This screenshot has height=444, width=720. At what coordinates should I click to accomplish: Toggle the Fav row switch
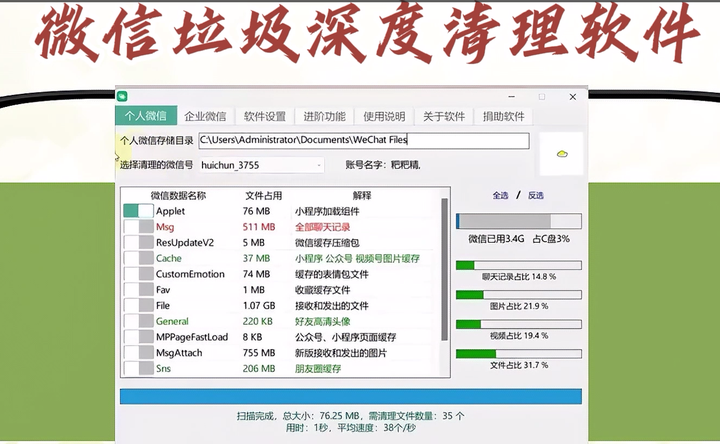pyautogui.click(x=138, y=290)
